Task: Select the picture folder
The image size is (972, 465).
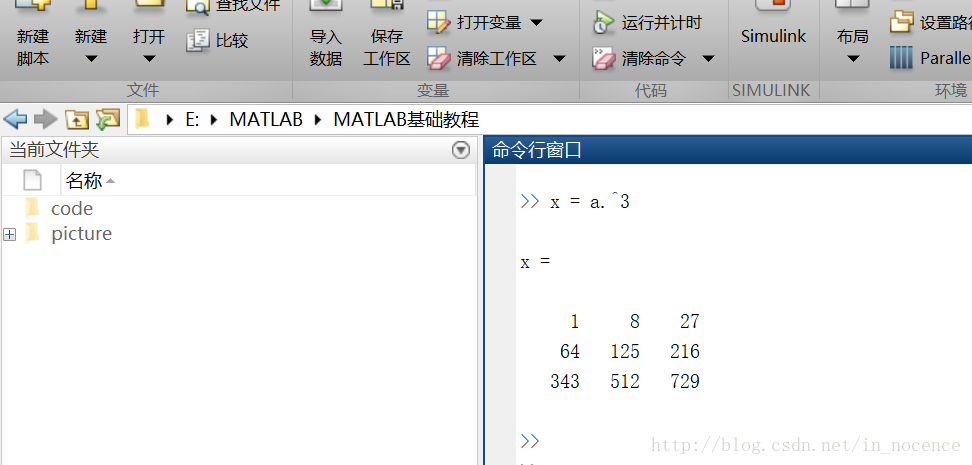Action: tap(82, 234)
